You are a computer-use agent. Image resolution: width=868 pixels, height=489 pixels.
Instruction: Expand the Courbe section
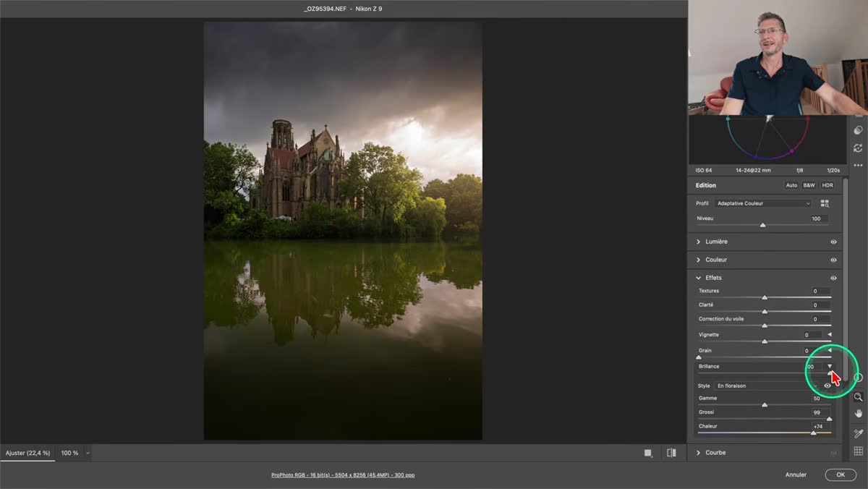click(x=698, y=453)
